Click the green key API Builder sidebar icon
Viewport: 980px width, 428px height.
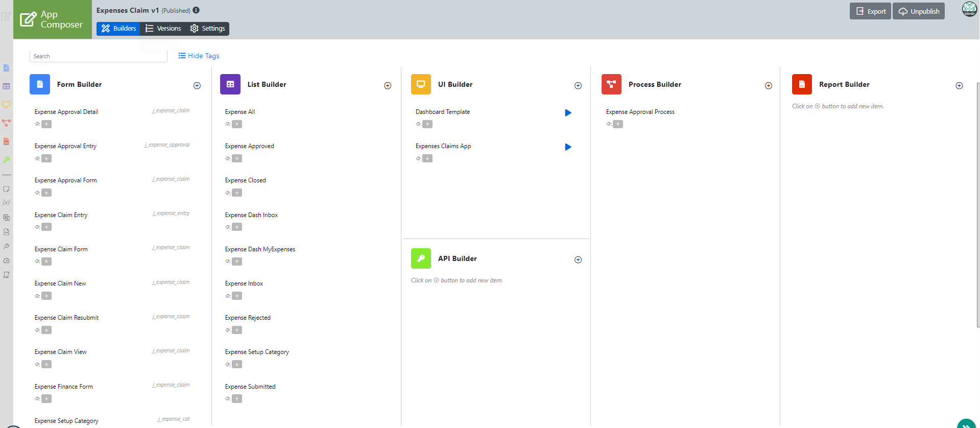pos(6,160)
